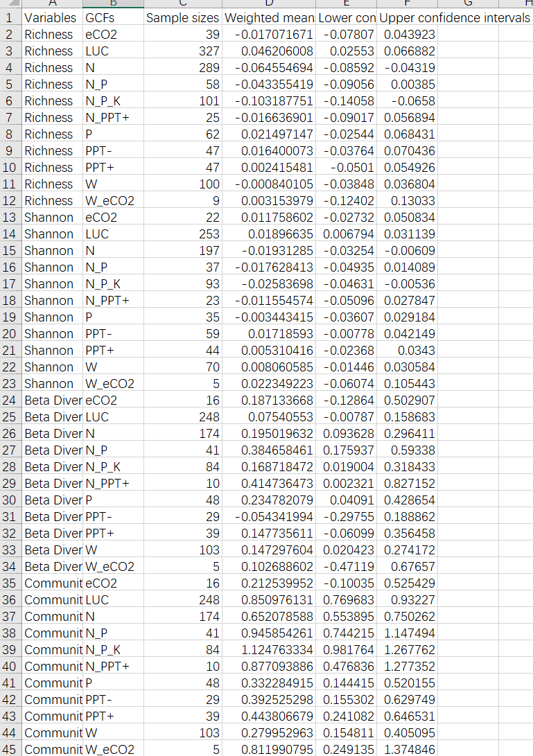This screenshot has height=756, width=533.
Task: Select cell with value 0.384658461
Action: [269, 450]
